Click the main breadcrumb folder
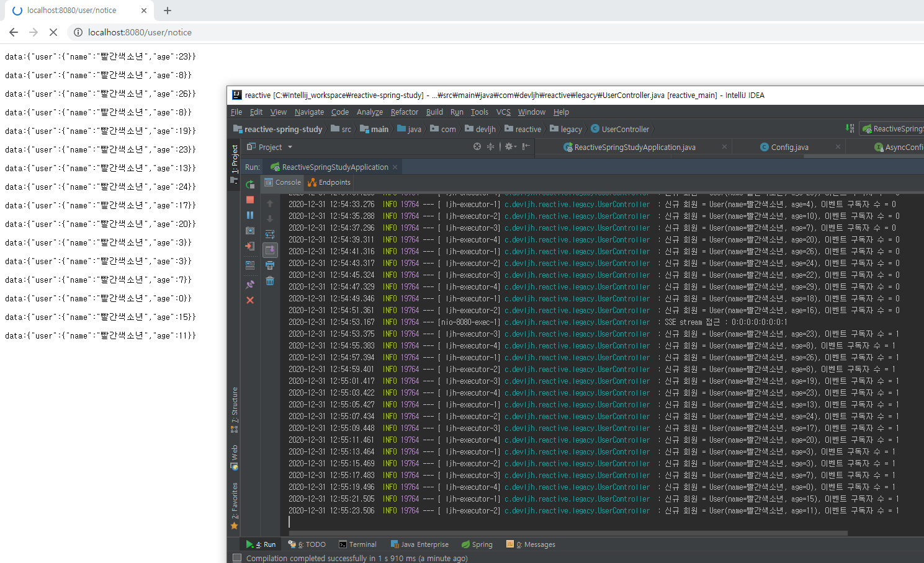Viewport: 924px width, 563px height. [x=374, y=129]
